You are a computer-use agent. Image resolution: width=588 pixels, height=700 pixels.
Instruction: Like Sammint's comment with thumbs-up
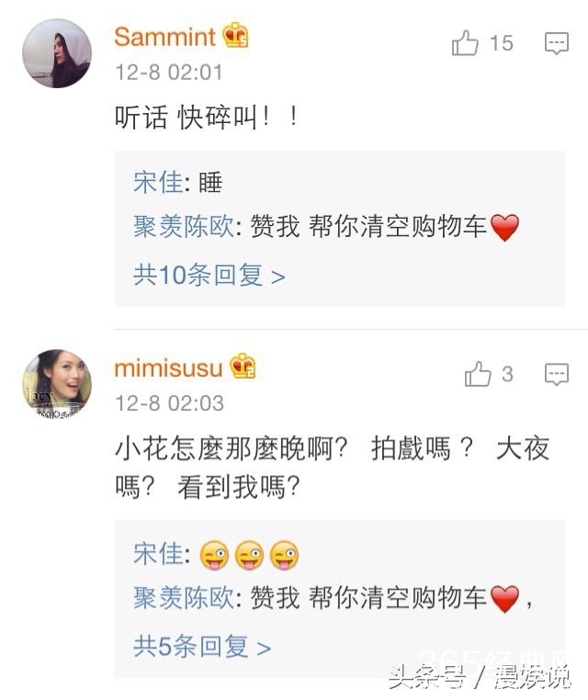(x=466, y=43)
